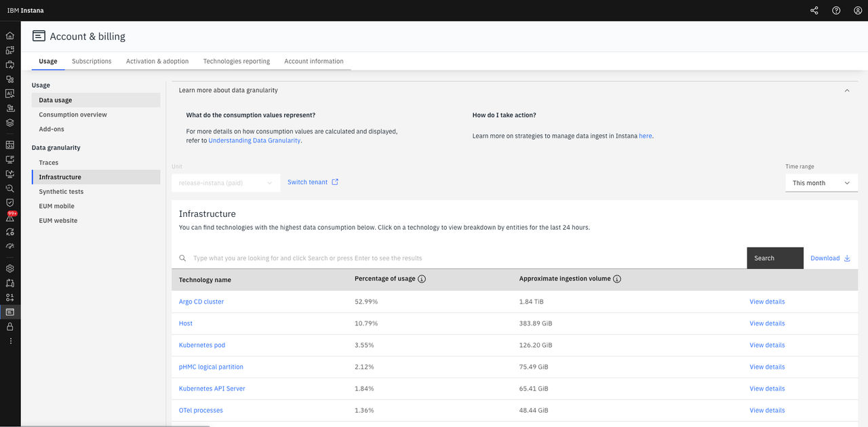Click the 'here' link about data ingest
This screenshot has width=868, height=427.
click(x=646, y=136)
